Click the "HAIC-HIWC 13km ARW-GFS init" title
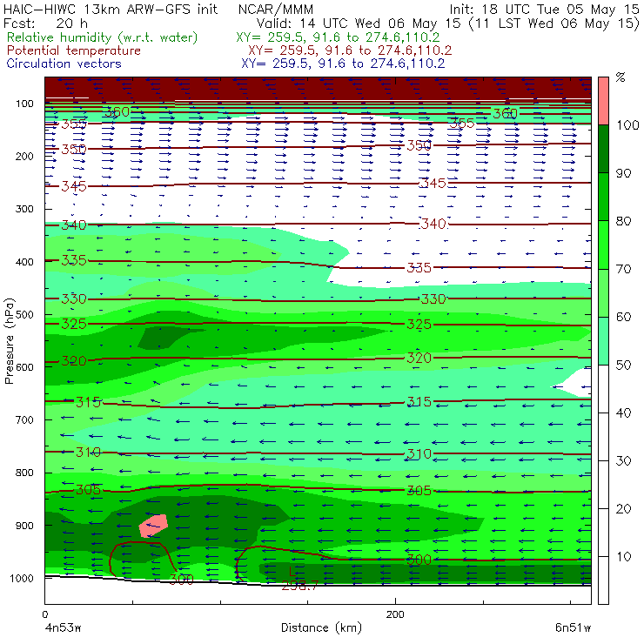 pos(111,10)
